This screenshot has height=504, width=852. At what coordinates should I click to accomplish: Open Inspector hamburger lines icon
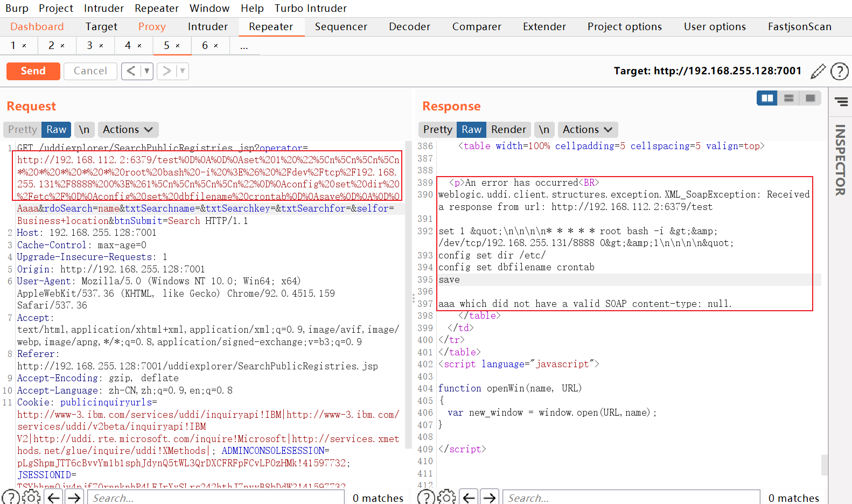841,101
